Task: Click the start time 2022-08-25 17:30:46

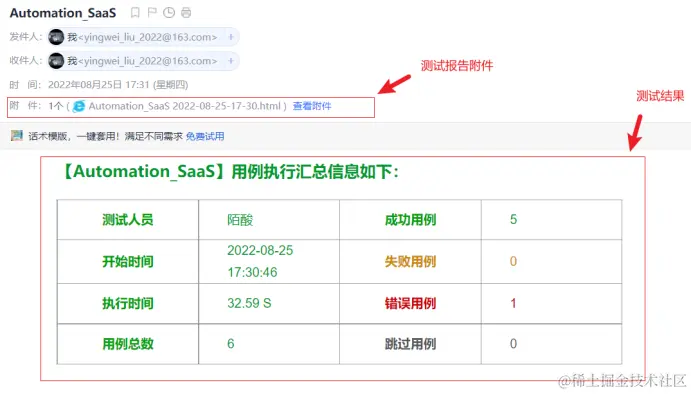Action: pos(260,261)
